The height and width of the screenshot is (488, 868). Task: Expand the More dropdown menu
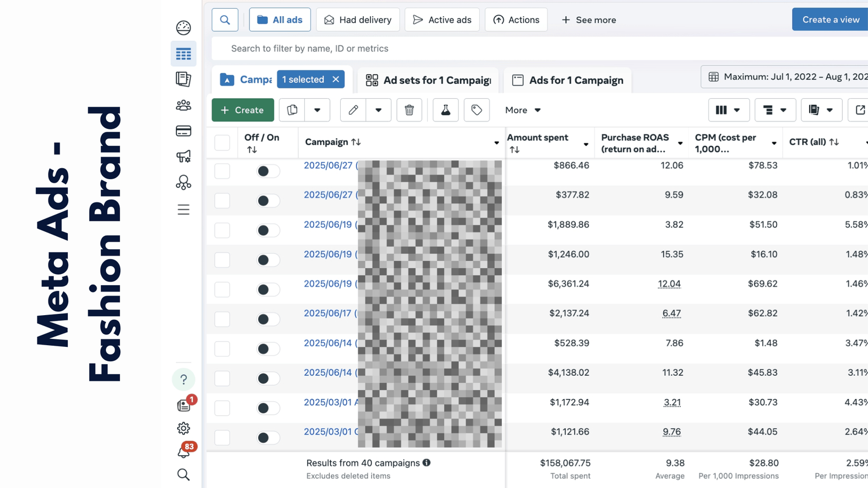(523, 110)
